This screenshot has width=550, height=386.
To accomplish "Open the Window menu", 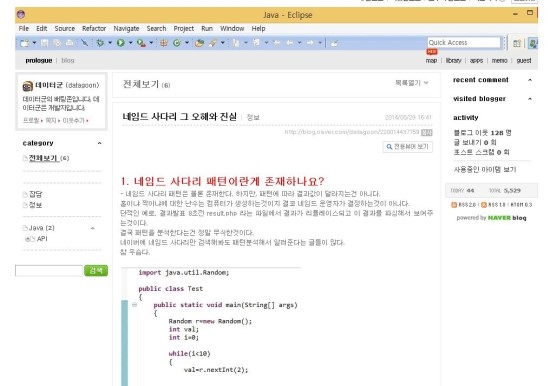I will 232,28.
